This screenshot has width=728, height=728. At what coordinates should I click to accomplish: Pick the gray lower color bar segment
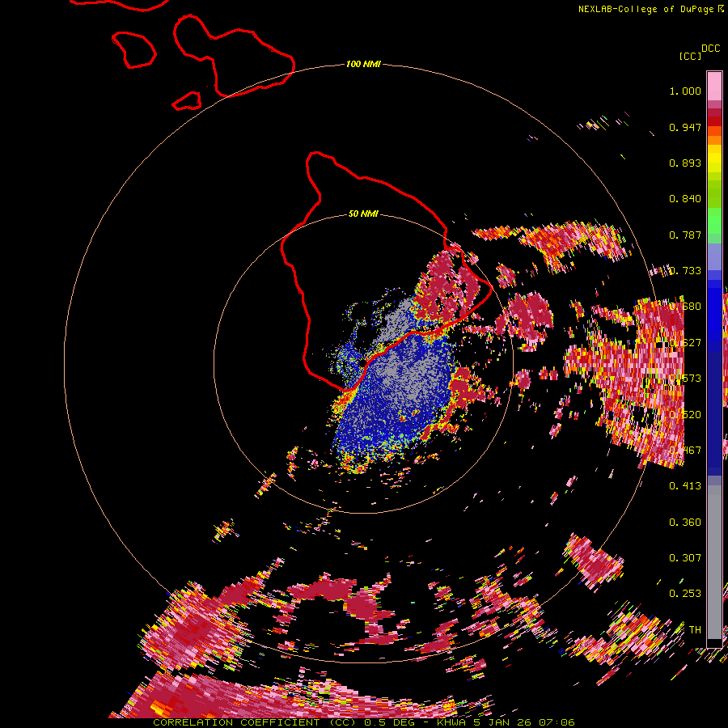coord(714,562)
